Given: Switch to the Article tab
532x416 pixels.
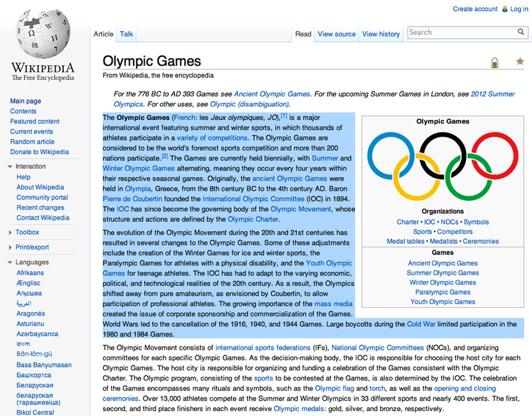Looking at the screenshot, I should point(103,34).
